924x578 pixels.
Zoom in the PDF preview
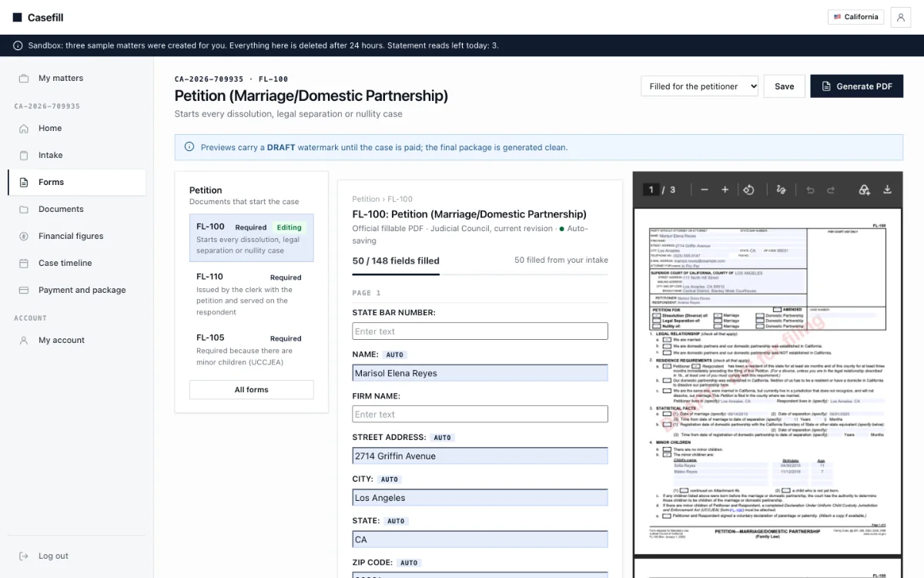pos(725,190)
